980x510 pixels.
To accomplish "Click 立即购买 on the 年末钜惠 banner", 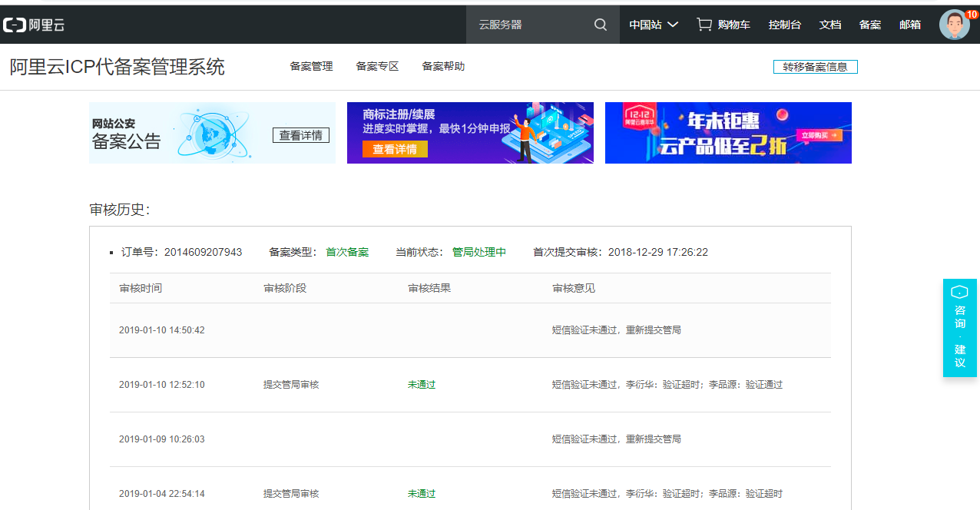I will 820,135.
